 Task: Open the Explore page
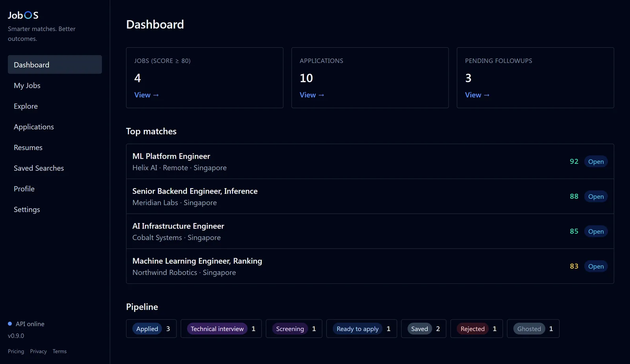click(55, 106)
